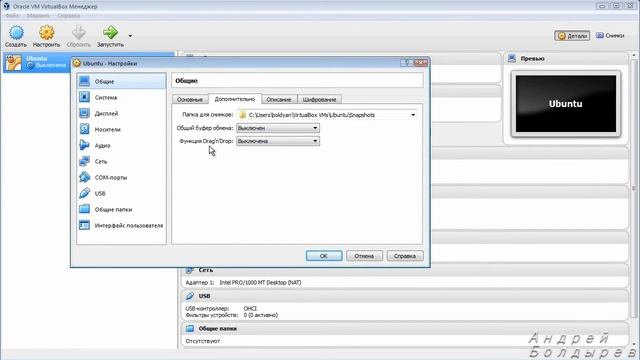Click the 'Отсутствуют' shared folders text
Viewport: 640px width, 360px height.
pyautogui.click(x=203, y=341)
